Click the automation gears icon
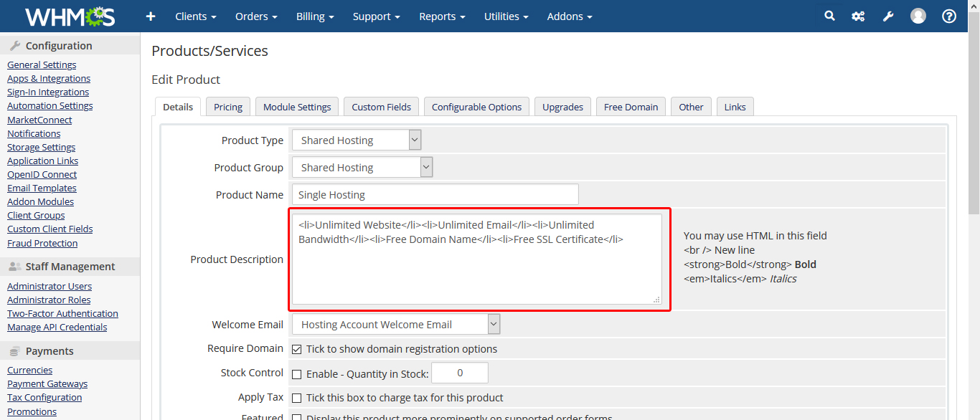Screen dimensions: 980x420 858,16
